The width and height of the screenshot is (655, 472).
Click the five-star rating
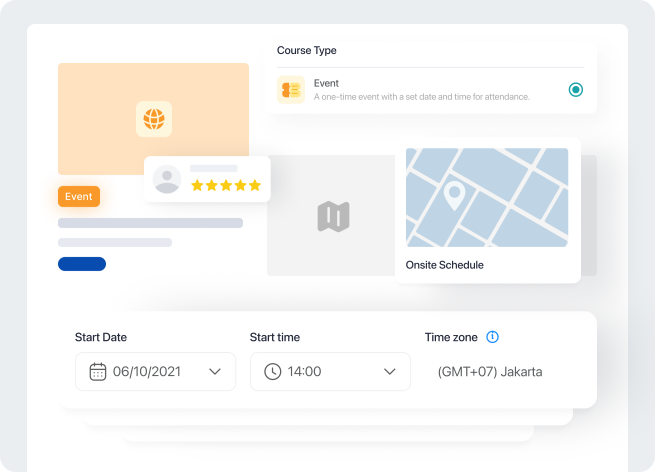(x=226, y=185)
